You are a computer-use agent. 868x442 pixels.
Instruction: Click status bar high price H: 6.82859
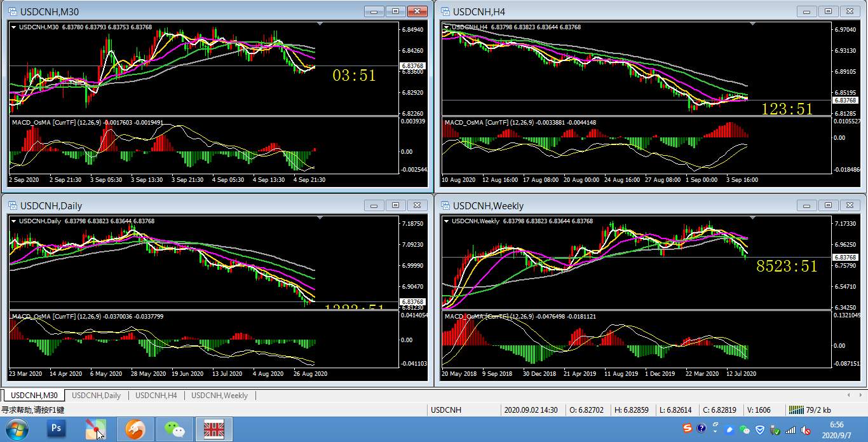(x=631, y=410)
